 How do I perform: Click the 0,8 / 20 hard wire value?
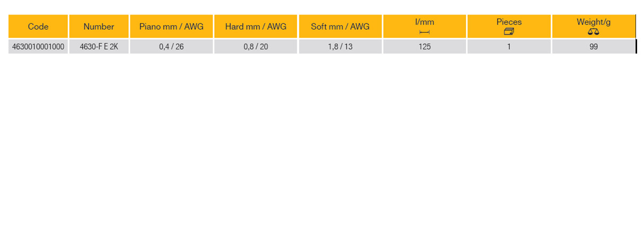point(256,47)
